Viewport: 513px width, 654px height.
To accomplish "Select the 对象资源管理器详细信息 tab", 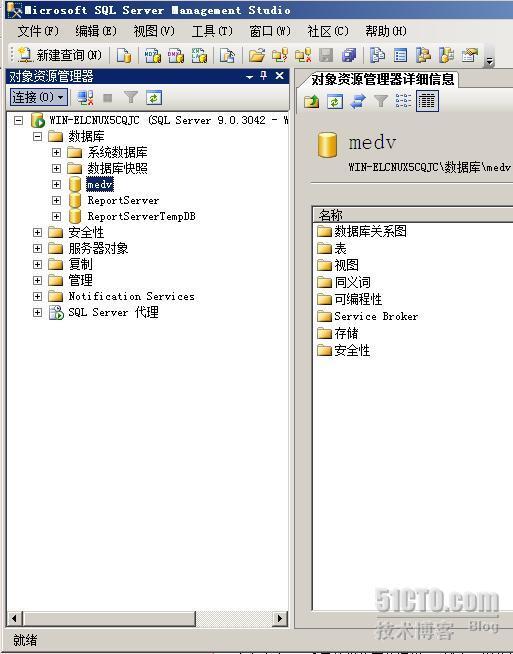I will tap(382, 79).
